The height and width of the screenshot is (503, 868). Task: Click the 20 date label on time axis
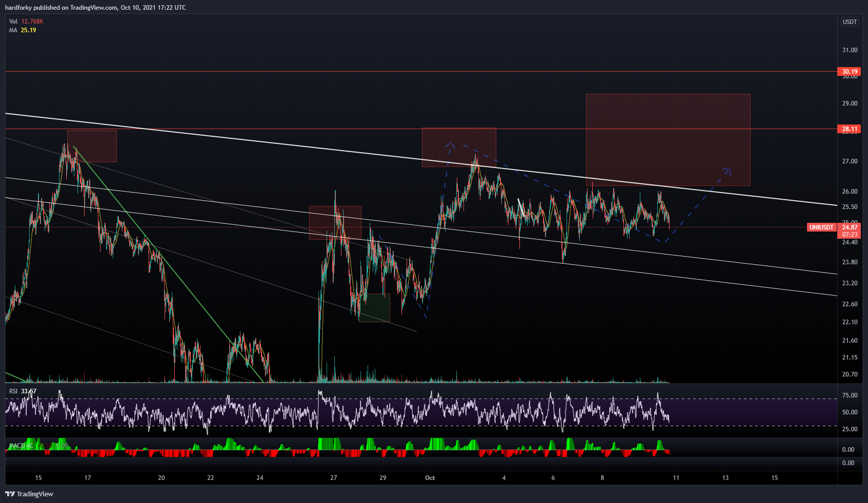click(162, 478)
